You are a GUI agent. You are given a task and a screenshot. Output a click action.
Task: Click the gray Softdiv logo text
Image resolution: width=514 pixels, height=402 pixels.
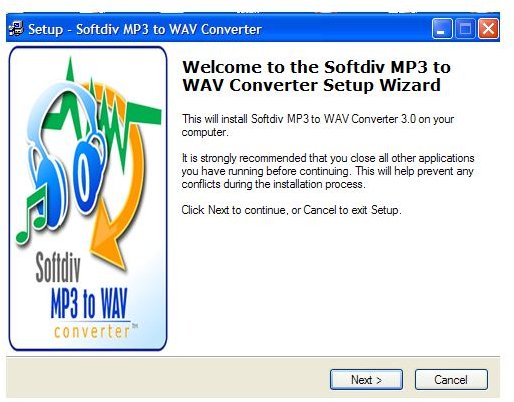click(58, 267)
